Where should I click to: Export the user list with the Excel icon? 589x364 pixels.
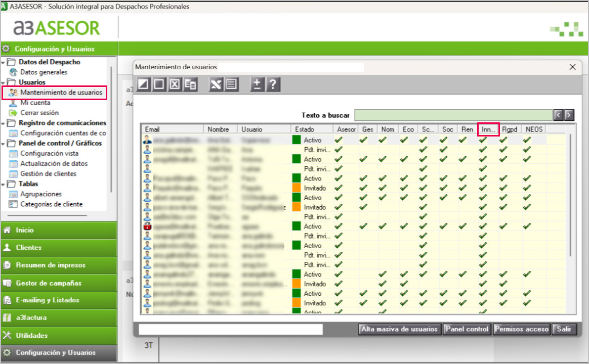216,84
